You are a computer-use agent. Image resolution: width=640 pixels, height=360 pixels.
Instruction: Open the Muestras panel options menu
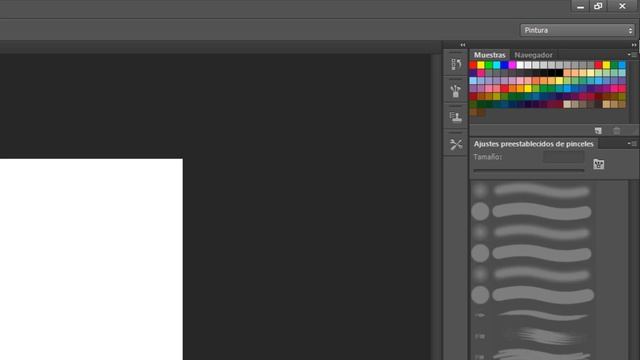tap(632, 54)
